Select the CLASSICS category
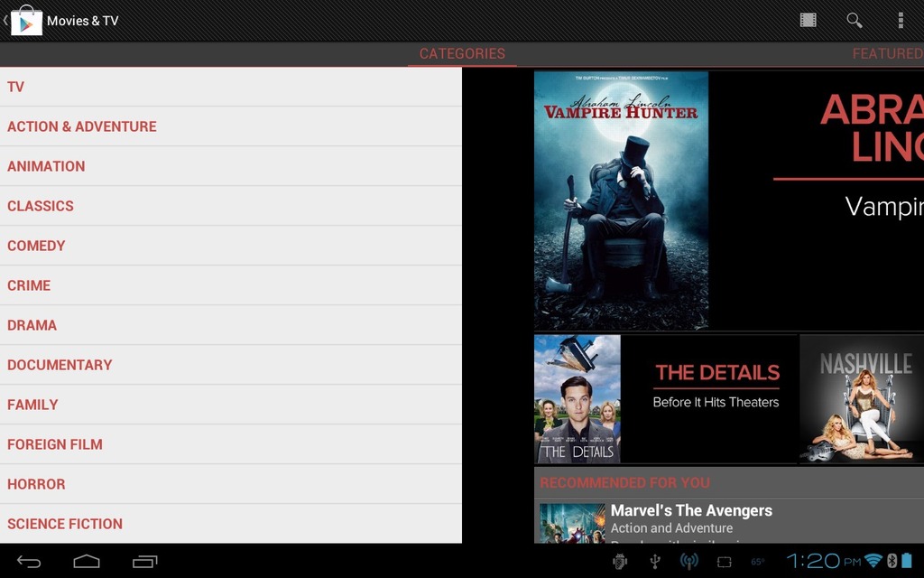Viewport: 924px width, 578px height. 231,206
